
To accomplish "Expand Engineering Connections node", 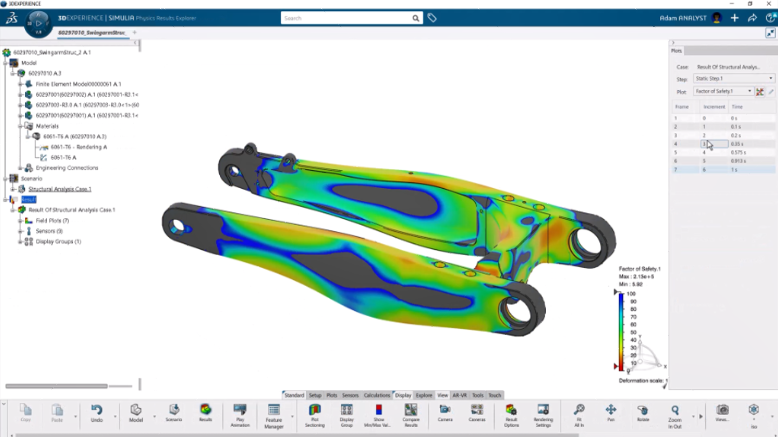I will 20,168.
